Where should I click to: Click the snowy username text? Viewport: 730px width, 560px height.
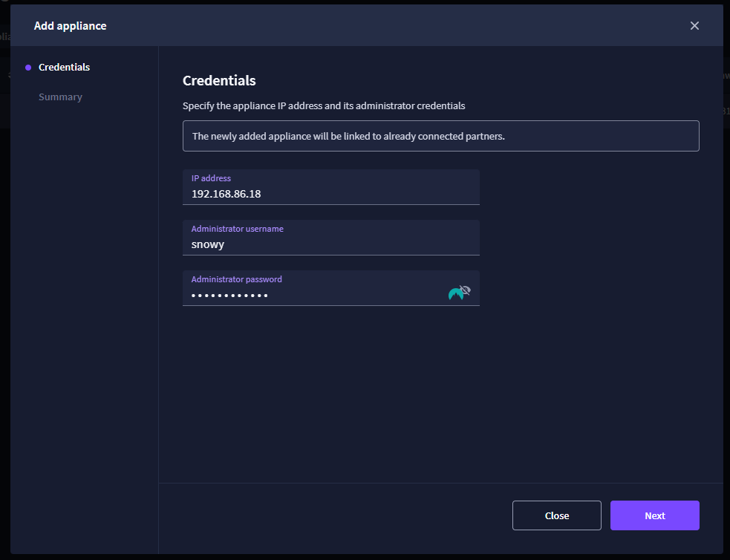pos(208,244)
